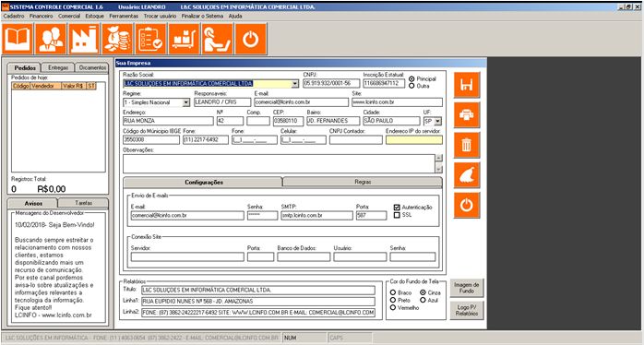Click the Vendedor column header
Screen dimensions: 644x345
pyautogui.click(x=45, y=86)
